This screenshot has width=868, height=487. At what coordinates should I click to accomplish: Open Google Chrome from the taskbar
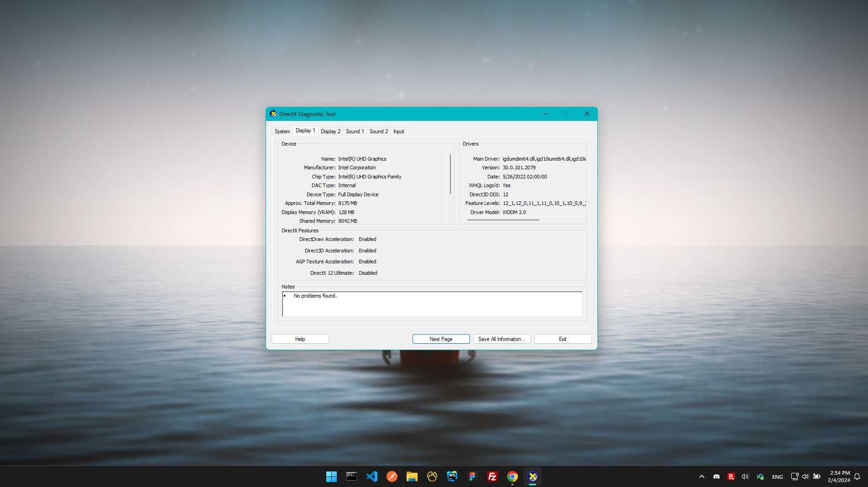click(x=512, y=477)
